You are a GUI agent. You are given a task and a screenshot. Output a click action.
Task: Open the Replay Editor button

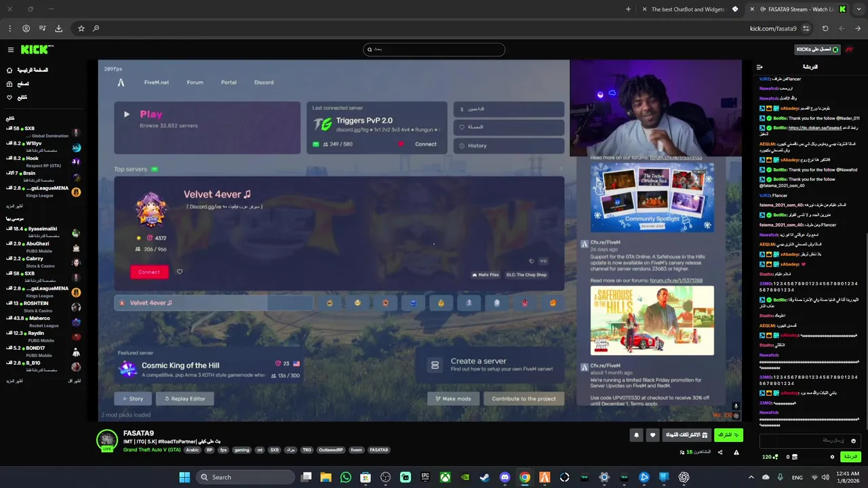(184, 399)
